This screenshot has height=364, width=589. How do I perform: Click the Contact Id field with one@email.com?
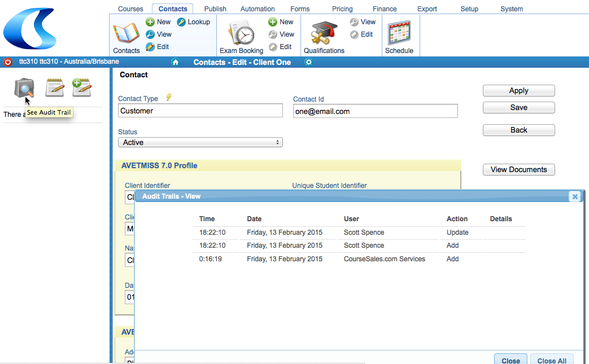pos(376,111)
